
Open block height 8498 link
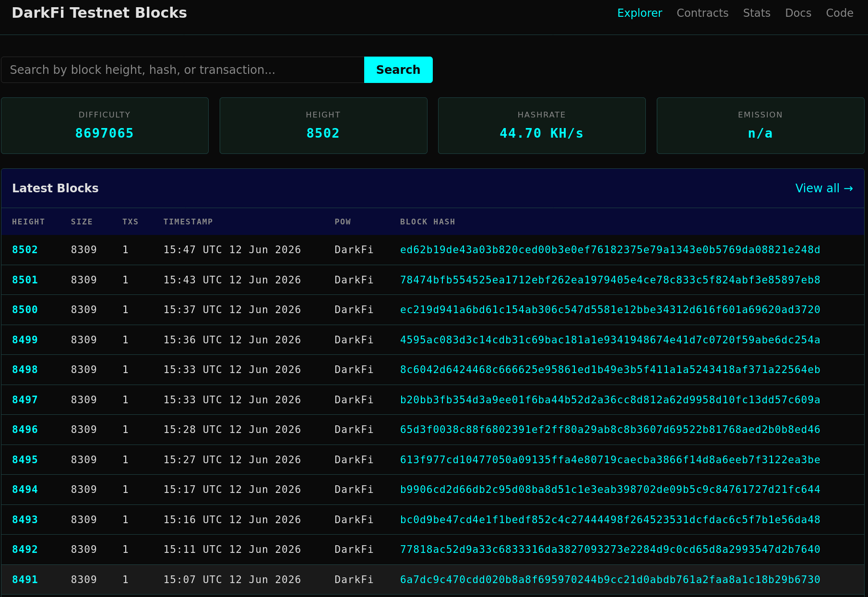(x=25, y=370)
